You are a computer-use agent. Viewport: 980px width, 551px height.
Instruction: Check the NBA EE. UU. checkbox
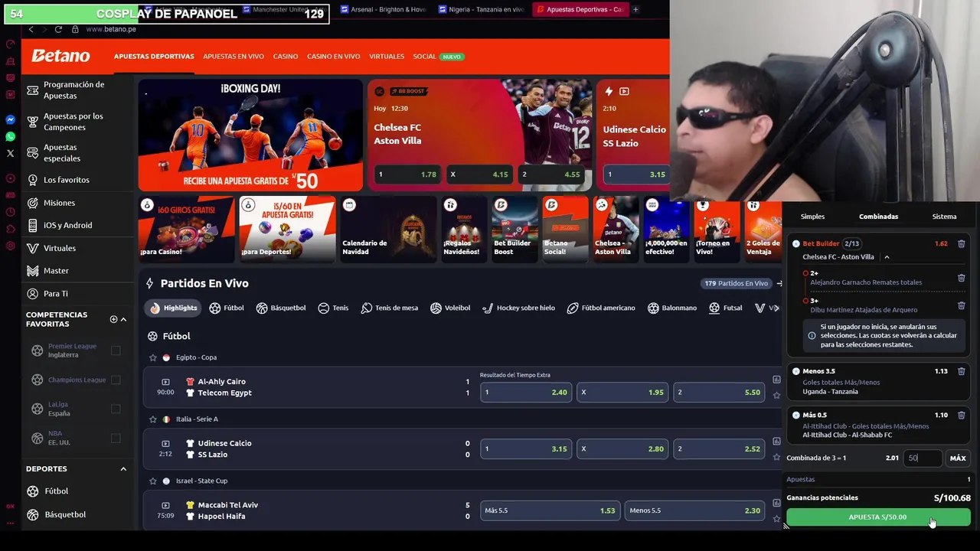[x=116, y=438]
